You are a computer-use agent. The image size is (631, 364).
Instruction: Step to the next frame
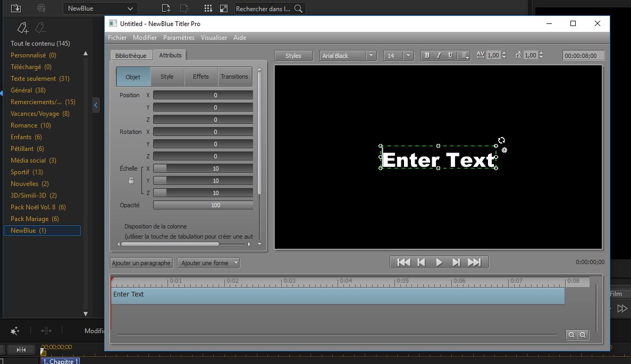tap(456, 262)
